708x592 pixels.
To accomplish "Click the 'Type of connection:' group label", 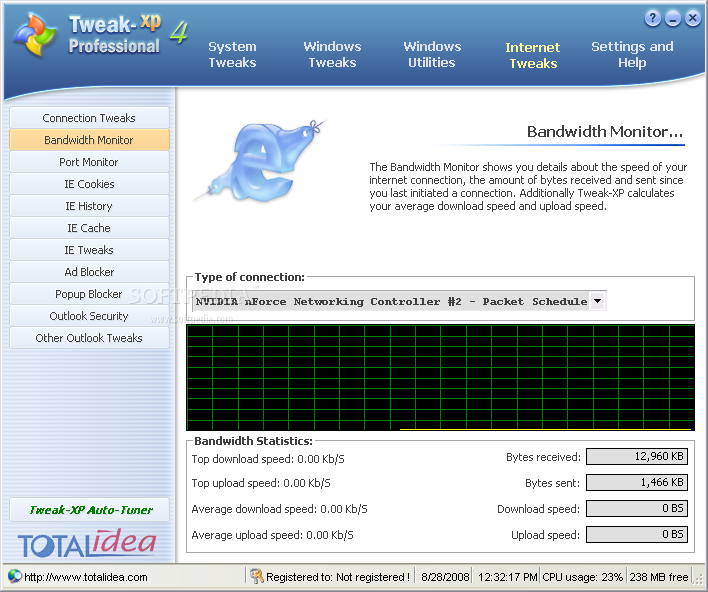I will [x=250, y=277].
